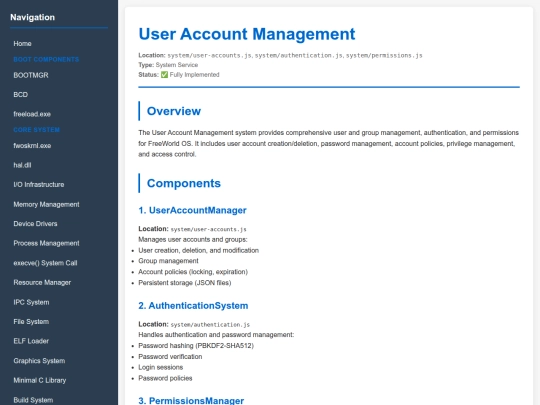Screen dimensions: 540x405
Task: Click the hal.dll sidebar link
Action: point(22,165)
